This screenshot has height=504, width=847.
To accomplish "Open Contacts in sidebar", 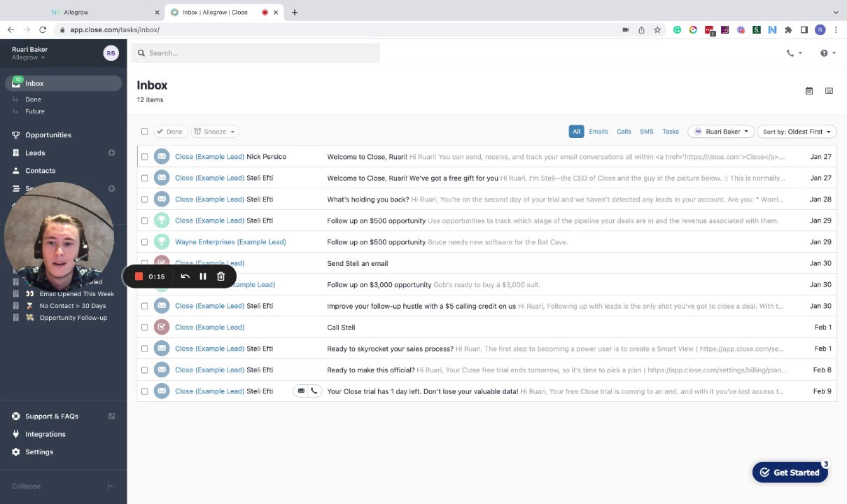I will click(x=40, y=171).
